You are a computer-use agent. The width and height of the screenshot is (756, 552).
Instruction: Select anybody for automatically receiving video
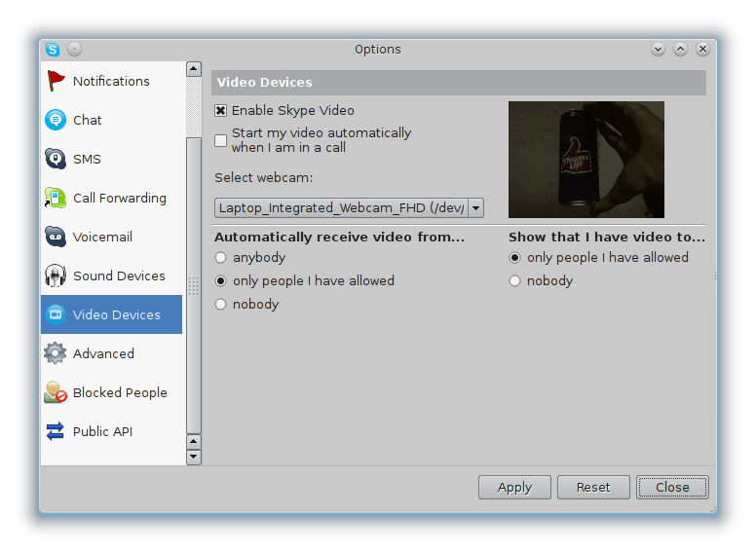tap(221, 258)
